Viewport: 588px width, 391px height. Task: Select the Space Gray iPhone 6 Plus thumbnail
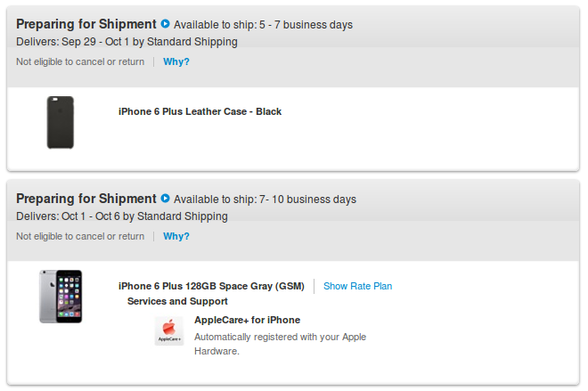pos(61,297)
